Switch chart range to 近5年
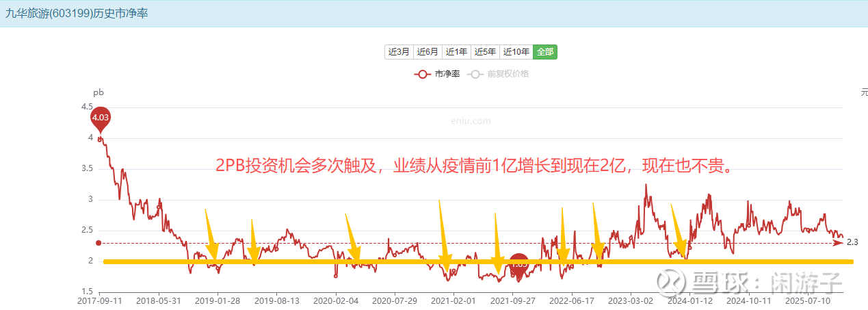The image size is (868, 310). pos(486,52)
